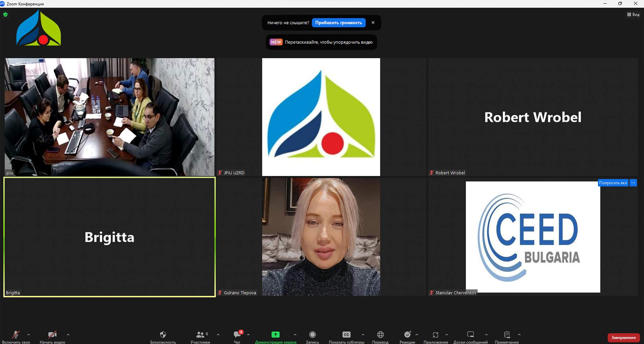Open the Apps (Приложения) icon
644x344 pixels.
pyautogui.click(x=435, y=335)
